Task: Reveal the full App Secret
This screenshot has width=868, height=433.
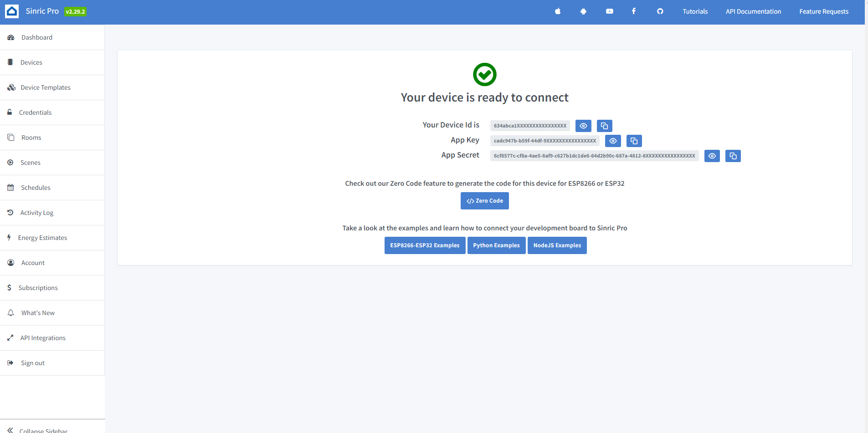Action: click(712, 156)
